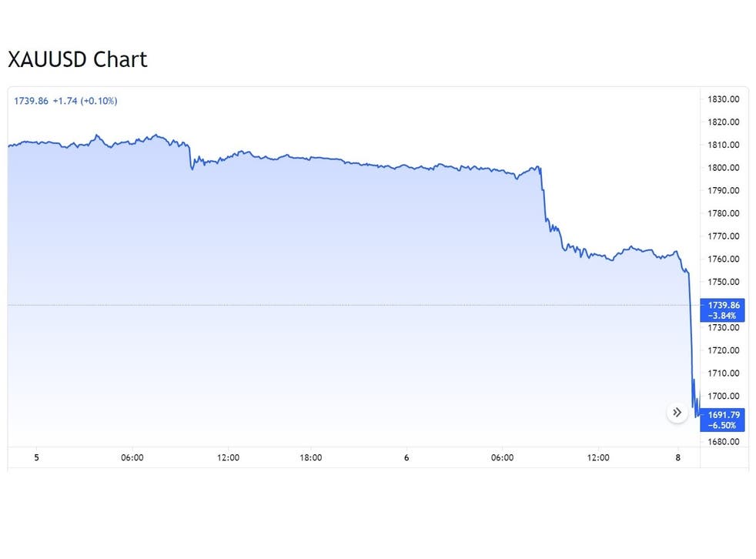Click the 1810.00 price axis label
The width and height of the screenshot is (756, 559).
(724, 145)
